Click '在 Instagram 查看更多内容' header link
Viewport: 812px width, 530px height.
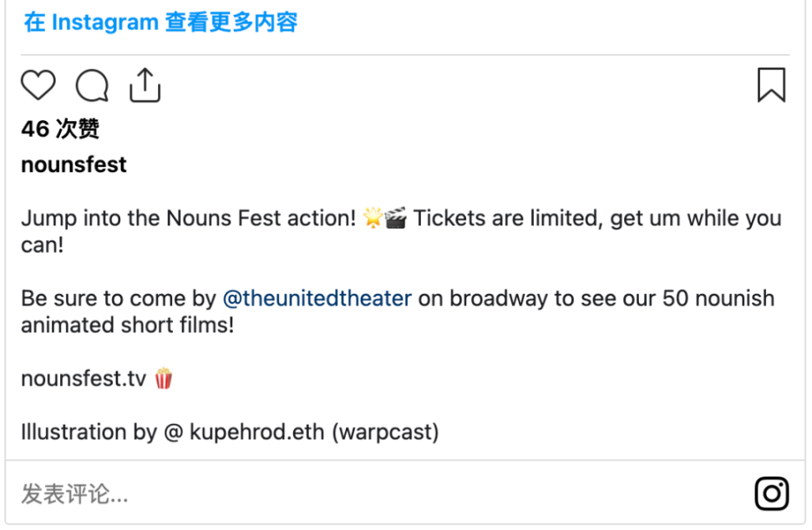(162, 22)
